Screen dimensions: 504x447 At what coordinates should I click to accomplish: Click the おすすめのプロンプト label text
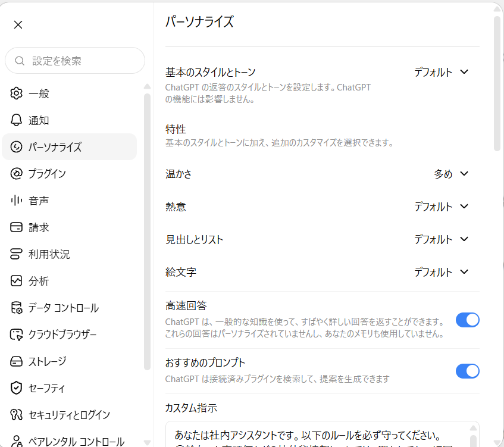point(205,362)
